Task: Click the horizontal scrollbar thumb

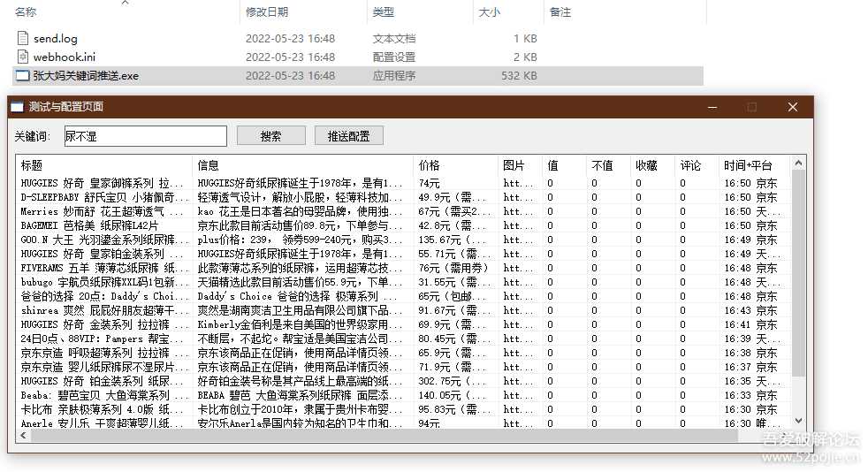Action: click(385, 436)
